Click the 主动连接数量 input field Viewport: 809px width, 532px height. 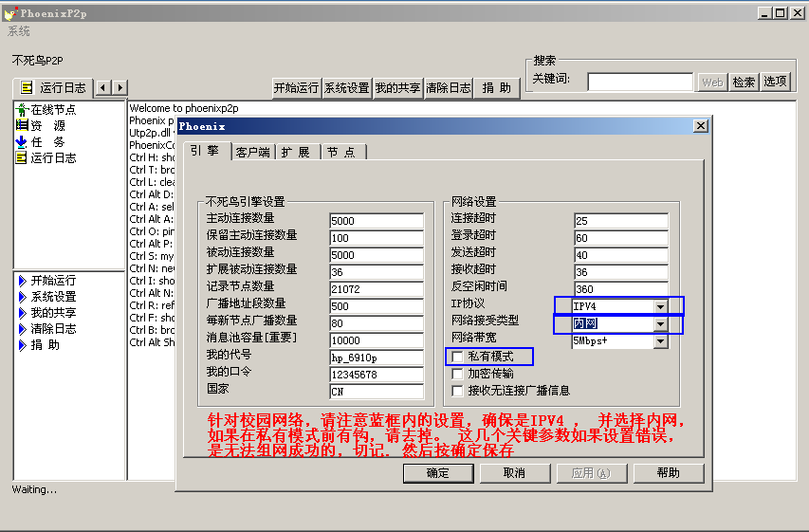point(376,221)
